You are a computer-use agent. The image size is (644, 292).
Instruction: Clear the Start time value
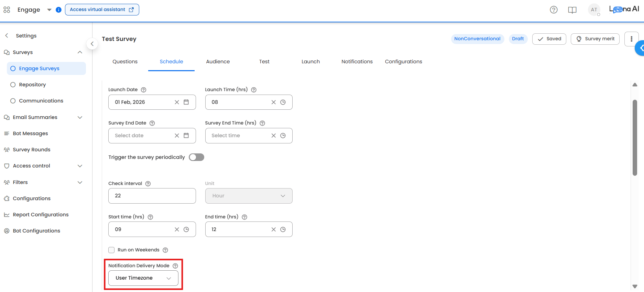(177, 229)
